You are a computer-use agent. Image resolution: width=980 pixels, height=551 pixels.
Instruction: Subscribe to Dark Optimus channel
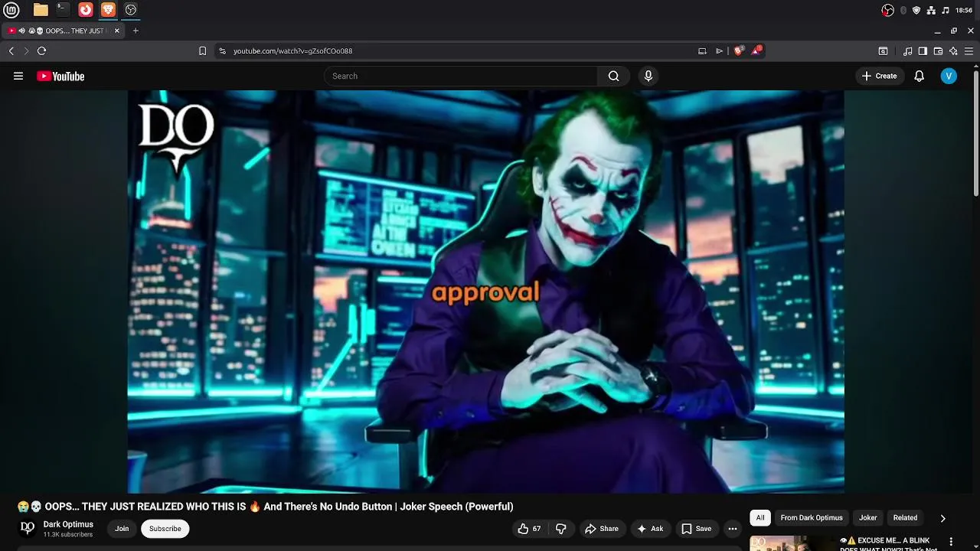click(x=165, y=529)
